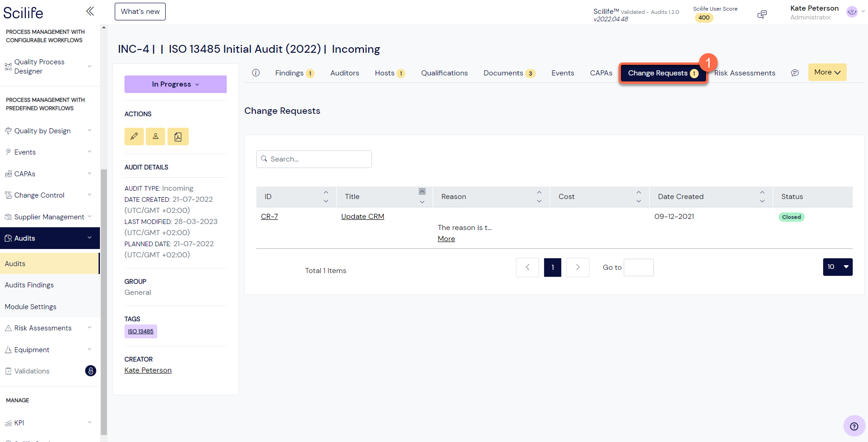Switch to the Hosts tab

pos(390,73)
